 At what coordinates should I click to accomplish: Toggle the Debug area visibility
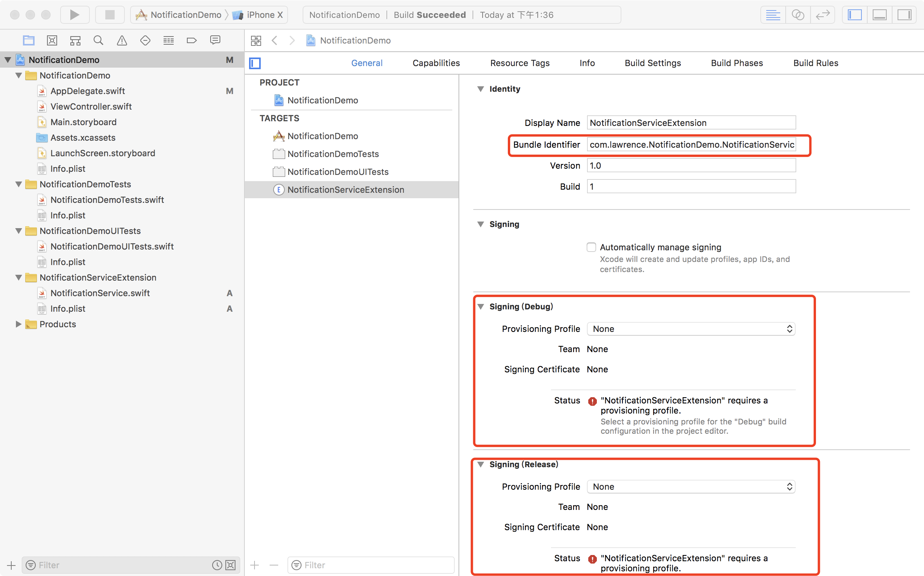[x=880, y=15]
